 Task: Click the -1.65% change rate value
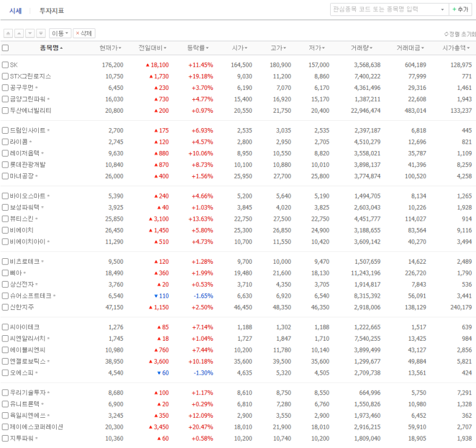[x=203, y=296]
